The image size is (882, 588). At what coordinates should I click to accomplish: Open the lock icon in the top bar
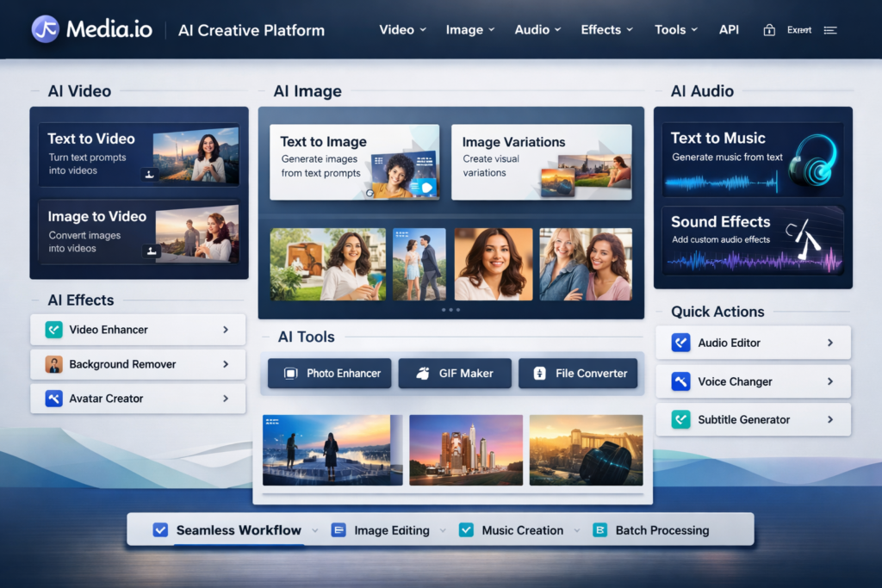coord(769,28)
